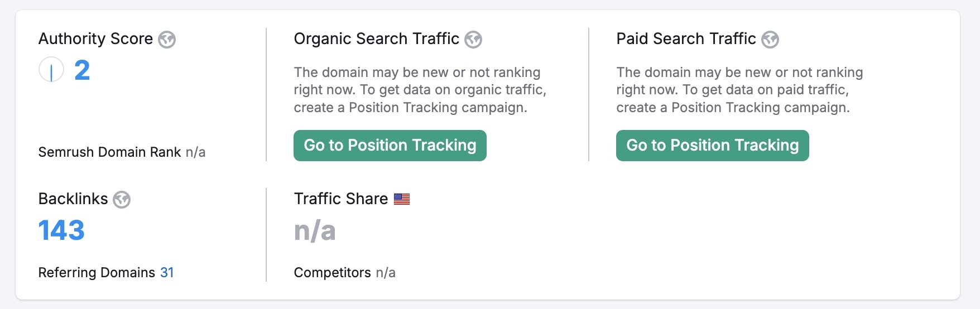Click the paid traffic explanation text
The width and height of the screenshot is (980, 309).
pos(739,90)
